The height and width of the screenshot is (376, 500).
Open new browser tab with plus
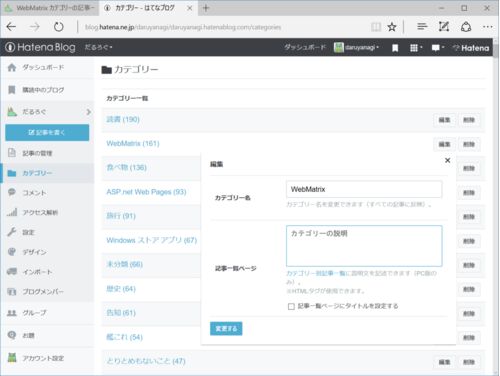[x=206, y=8]
